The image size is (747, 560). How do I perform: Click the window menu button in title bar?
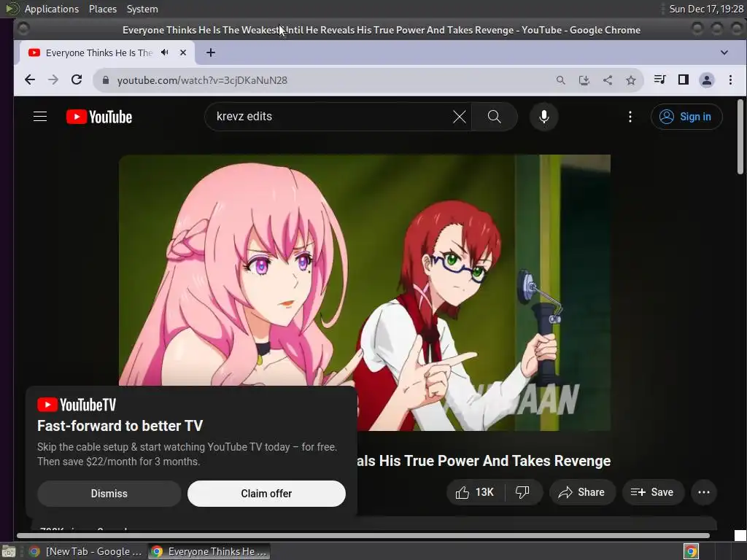point(23,29)
